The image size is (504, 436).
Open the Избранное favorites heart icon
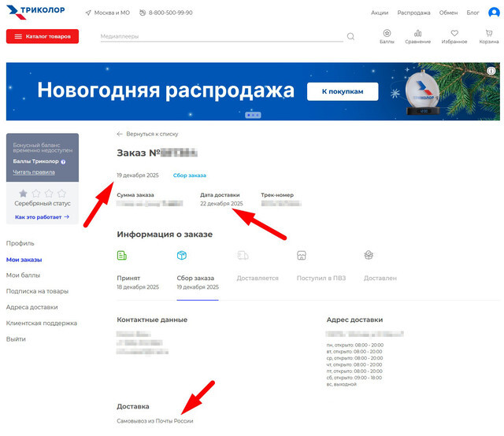pos(454,36)
